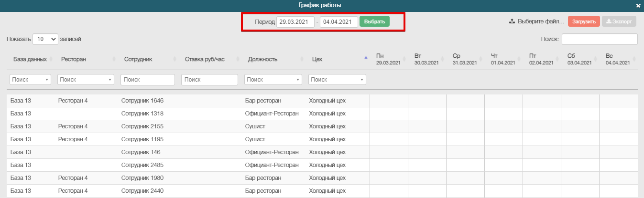
Task: Close the График работы window
Action: point(638,6)
